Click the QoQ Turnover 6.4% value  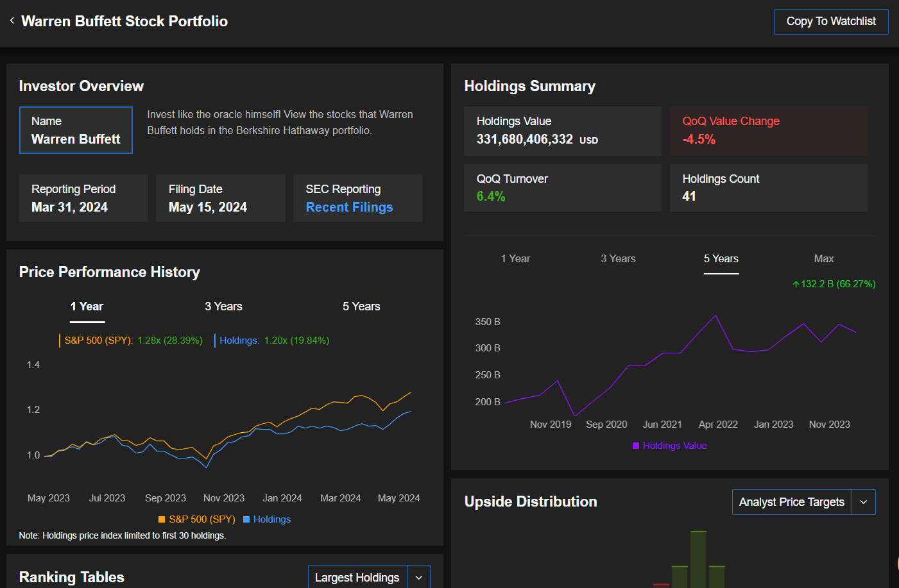(x=491, y=197)
